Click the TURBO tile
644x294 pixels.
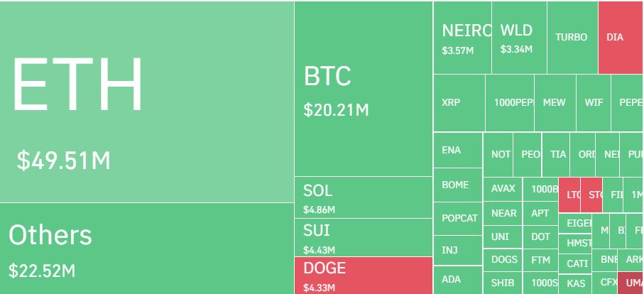tap(572, 38)
